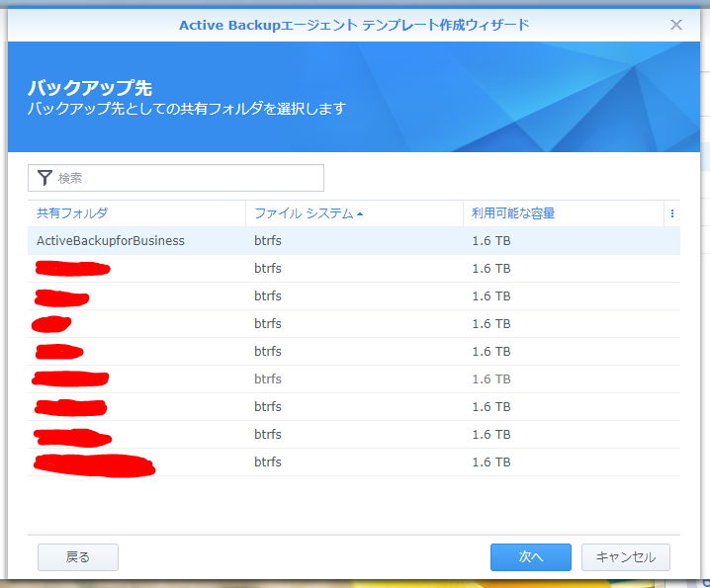Click btrfs in the ActiveBackupforBusiness row
The width and height of the screenshot is (710, 588).
coord(268,241)
